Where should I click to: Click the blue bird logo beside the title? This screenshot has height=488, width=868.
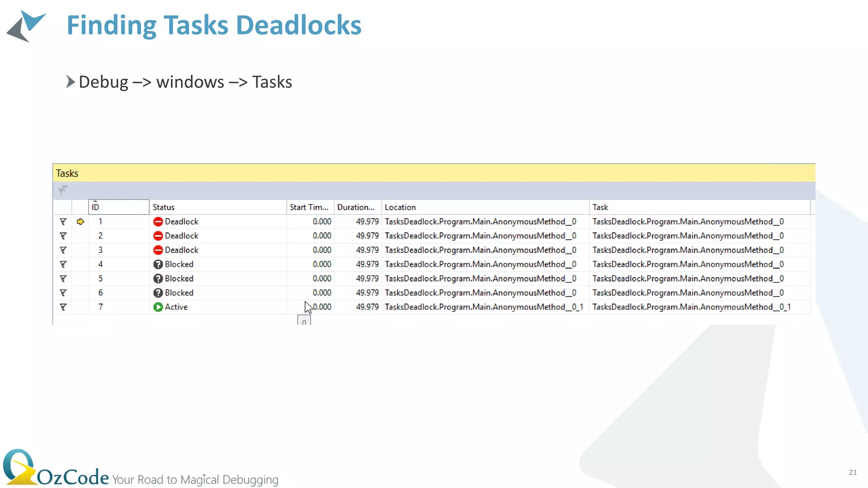pyautogui.click(x=26, y=26)
